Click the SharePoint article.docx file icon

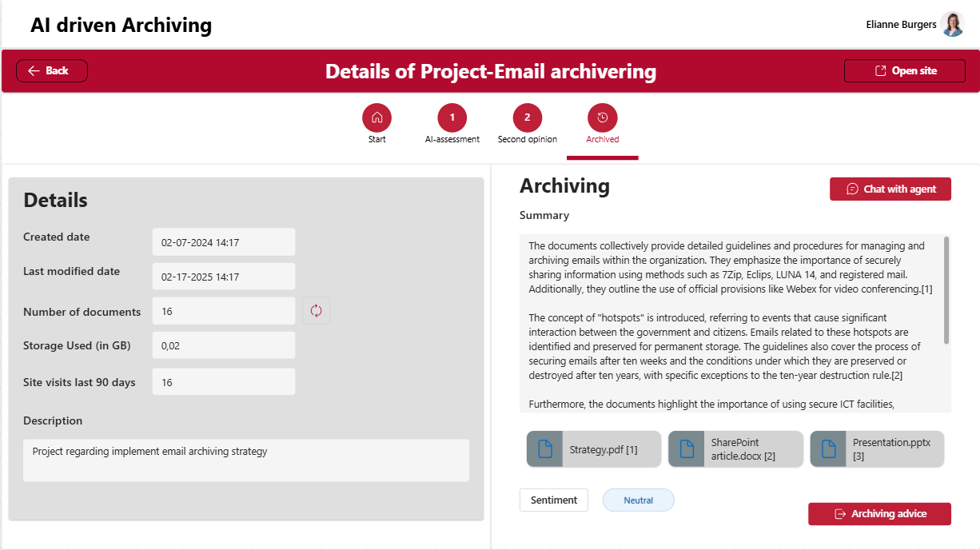pyautogui.click(x=687, y=449)
